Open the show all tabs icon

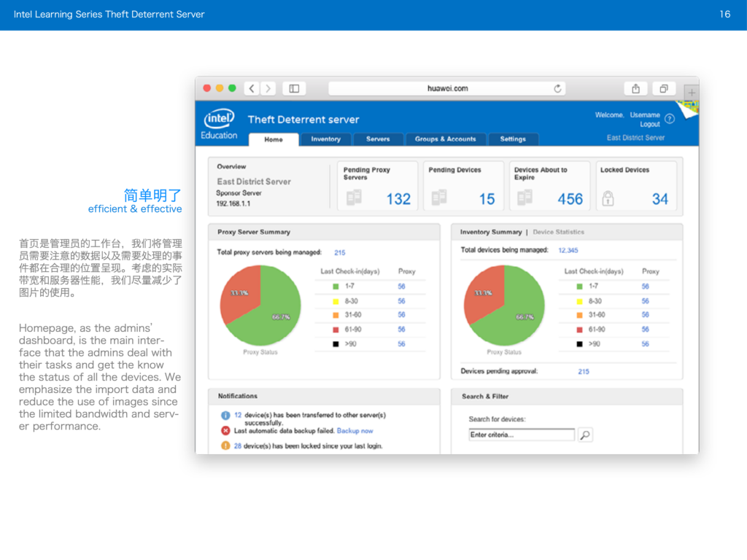(664, 88)
